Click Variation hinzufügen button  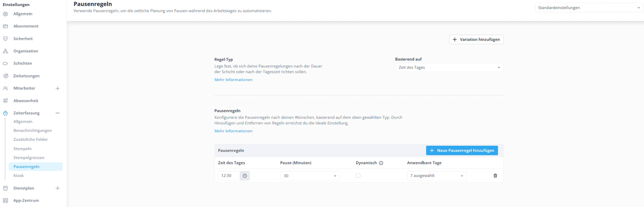[x=476, y=39]
